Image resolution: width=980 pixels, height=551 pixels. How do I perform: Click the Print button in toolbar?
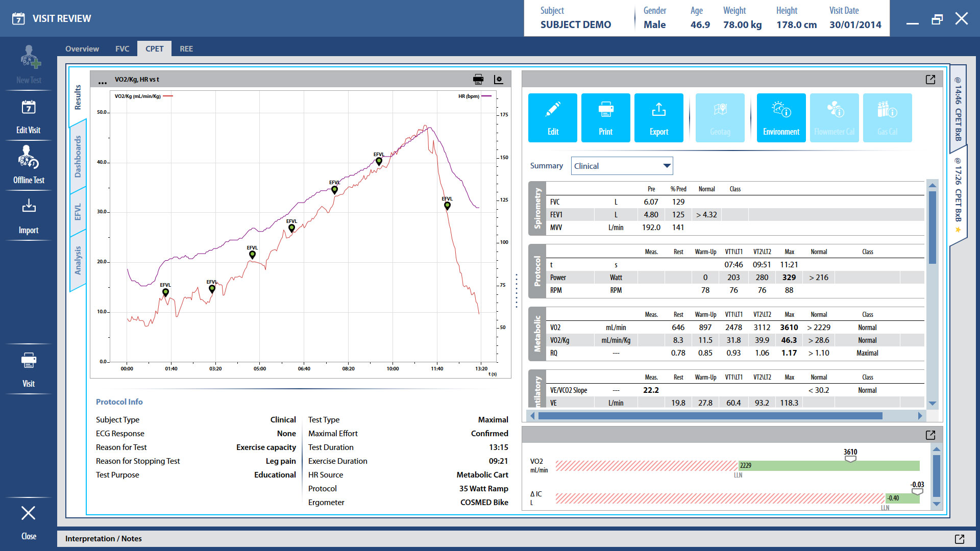[x=605, y=118]
